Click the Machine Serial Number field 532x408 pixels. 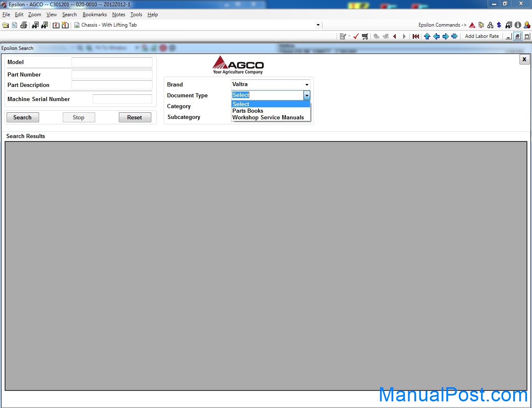(122, 99)
